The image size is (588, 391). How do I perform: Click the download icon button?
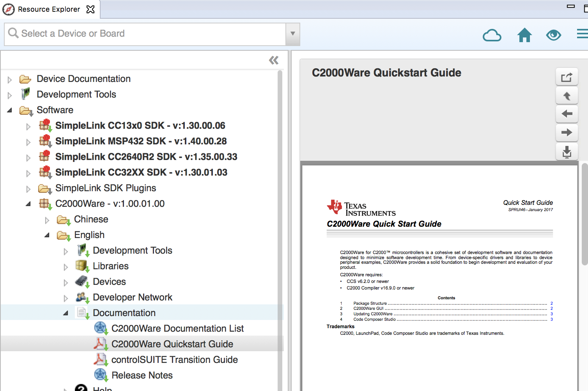coord(567,151)
